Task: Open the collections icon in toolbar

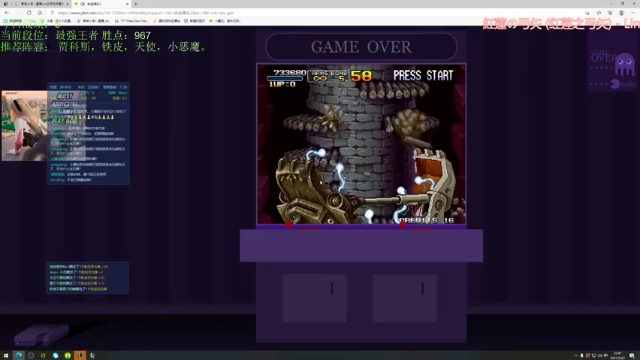Action: [x=610, y=13]
